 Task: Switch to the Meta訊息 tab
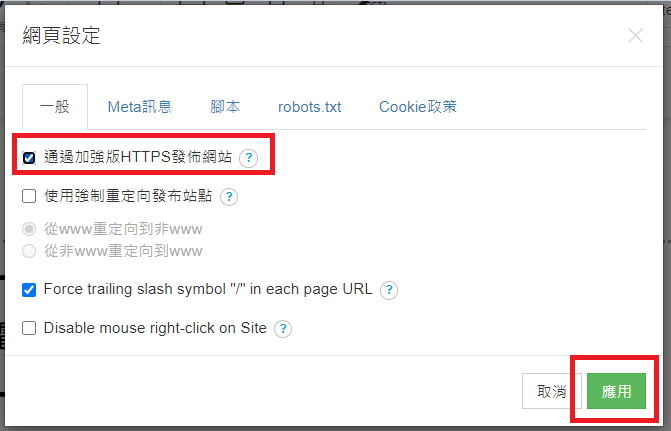140,107
